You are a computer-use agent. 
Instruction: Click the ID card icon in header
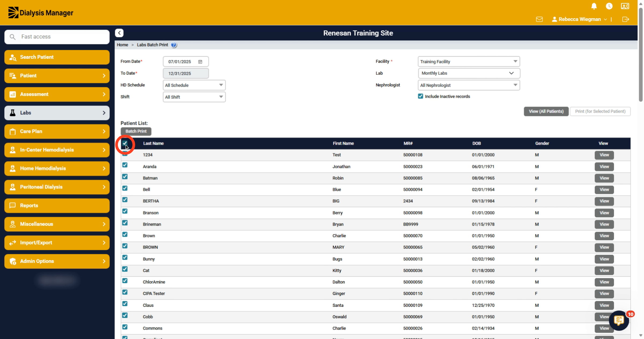625,6
